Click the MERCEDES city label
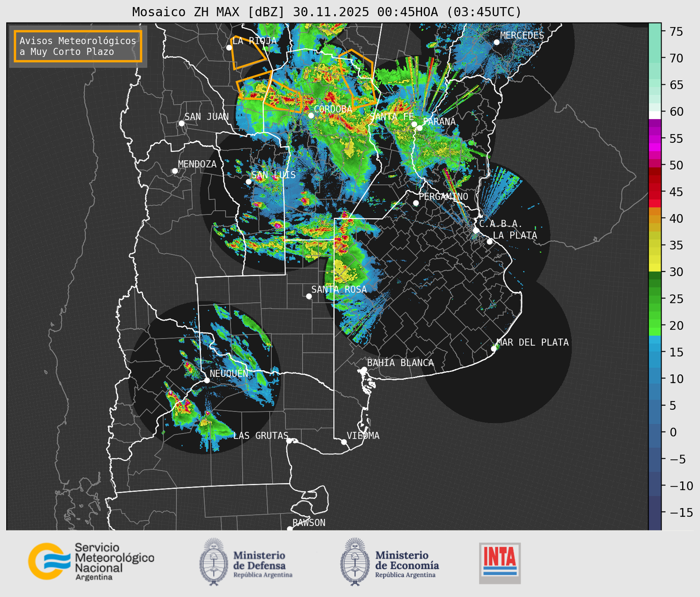The width and height of the screenshot is (700, 597). point(522,36)
